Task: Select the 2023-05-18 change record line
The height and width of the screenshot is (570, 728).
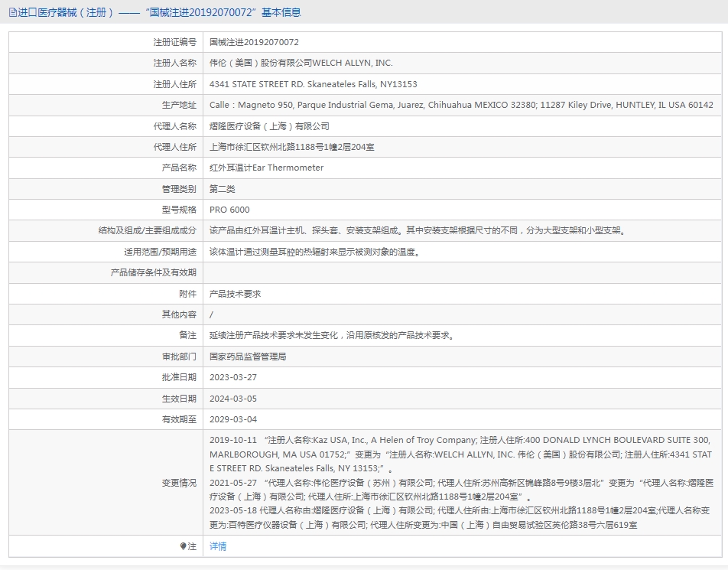Action: pos(460,517)
